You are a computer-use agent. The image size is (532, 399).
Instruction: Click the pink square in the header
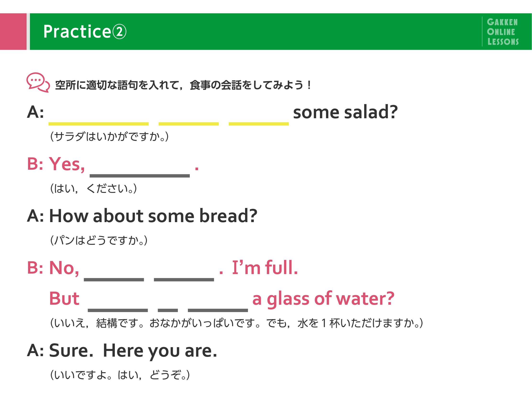[13, 32]
